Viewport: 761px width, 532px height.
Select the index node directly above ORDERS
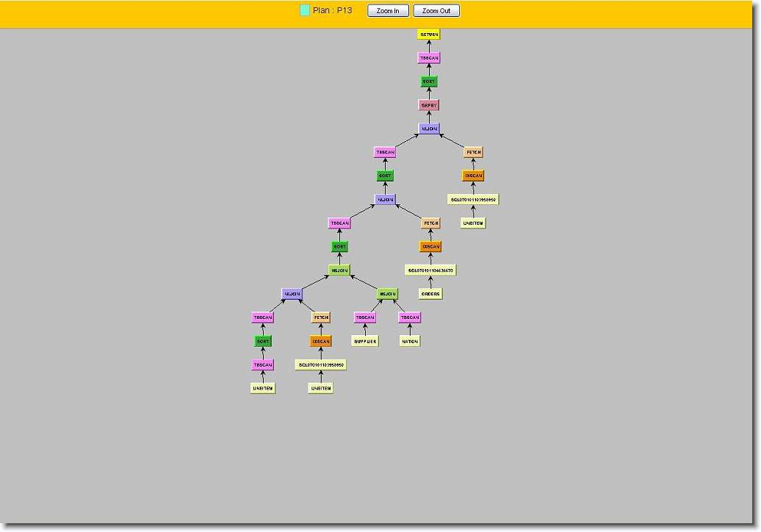430,270
